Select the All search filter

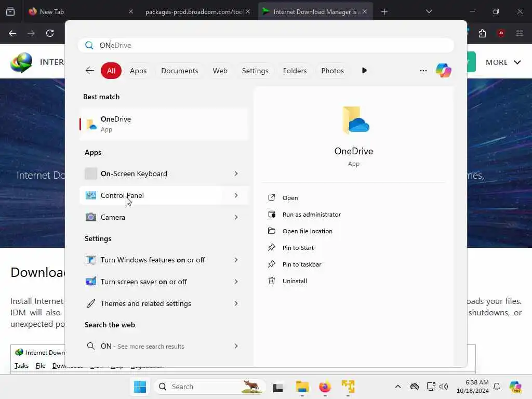click(x=111, y=71)
